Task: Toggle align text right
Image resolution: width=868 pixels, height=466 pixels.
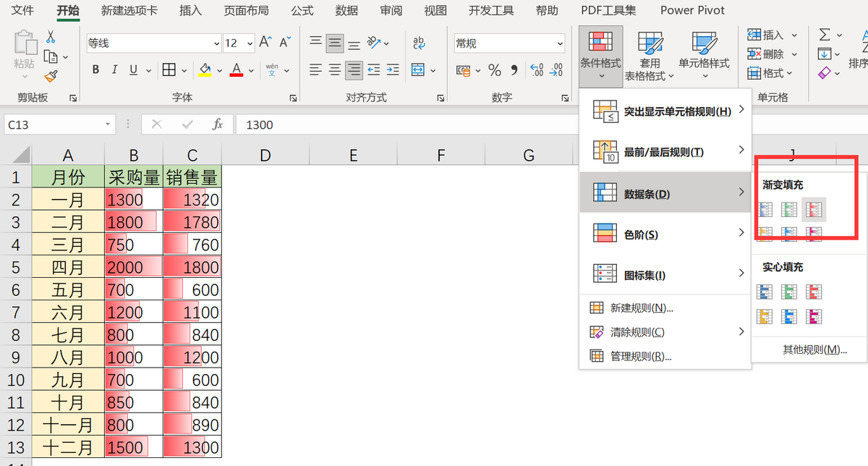Action: tap(353, 70)
